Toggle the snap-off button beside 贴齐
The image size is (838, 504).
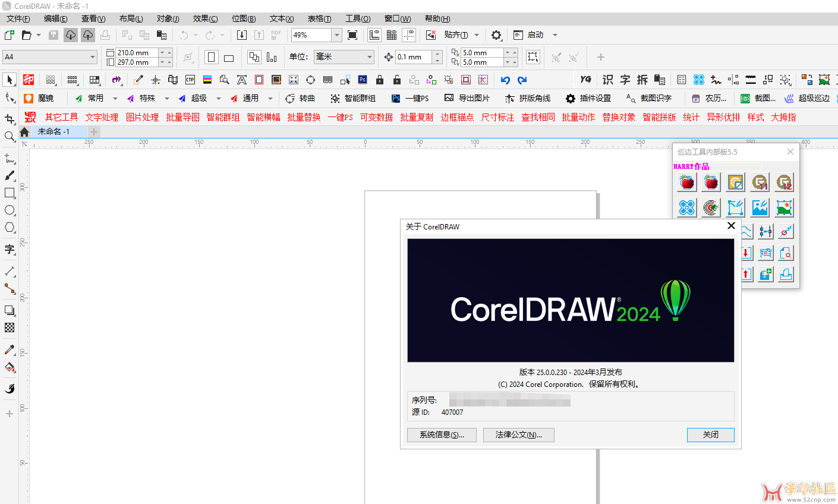(431, 35)
